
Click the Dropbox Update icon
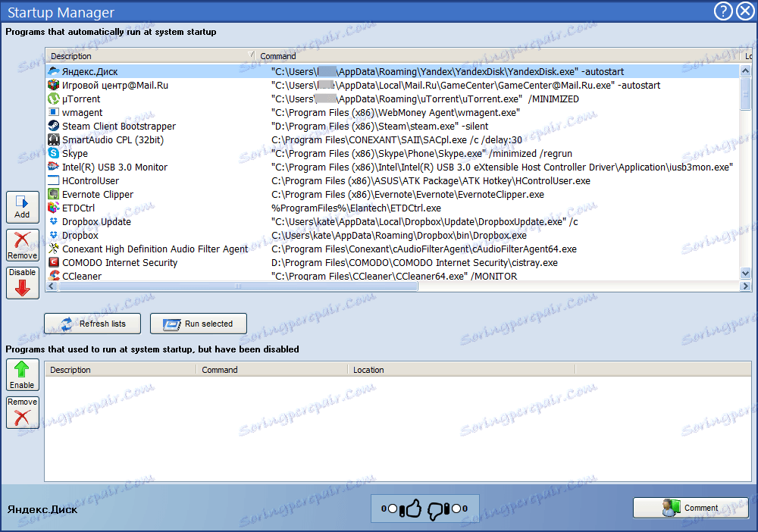(x=54, y=221)
